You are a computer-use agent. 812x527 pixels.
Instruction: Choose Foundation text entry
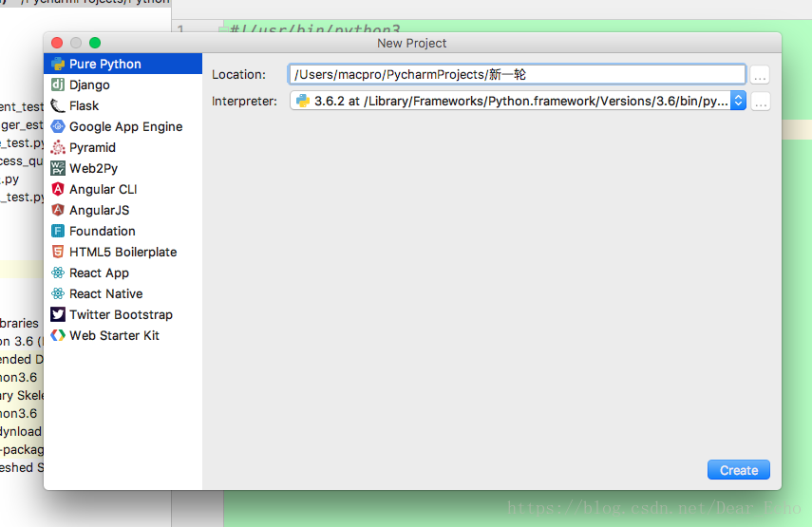click(x=102, y=231)
